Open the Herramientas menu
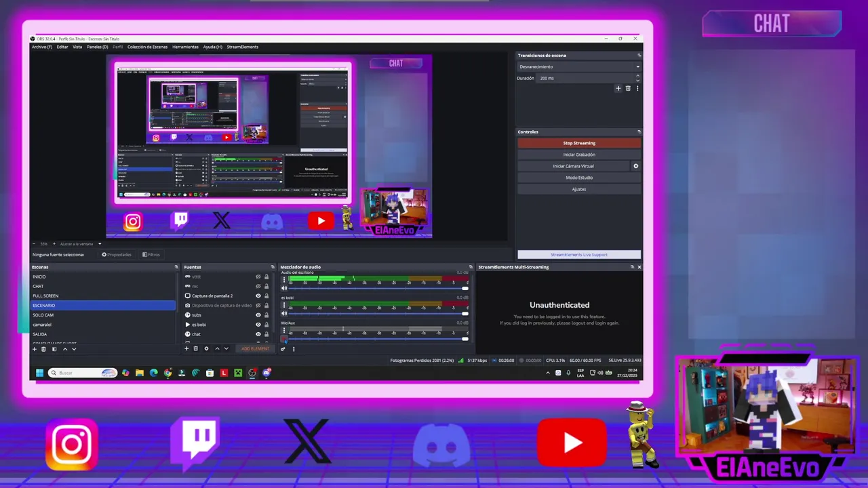The image size is (868, 488). point(185,47)
